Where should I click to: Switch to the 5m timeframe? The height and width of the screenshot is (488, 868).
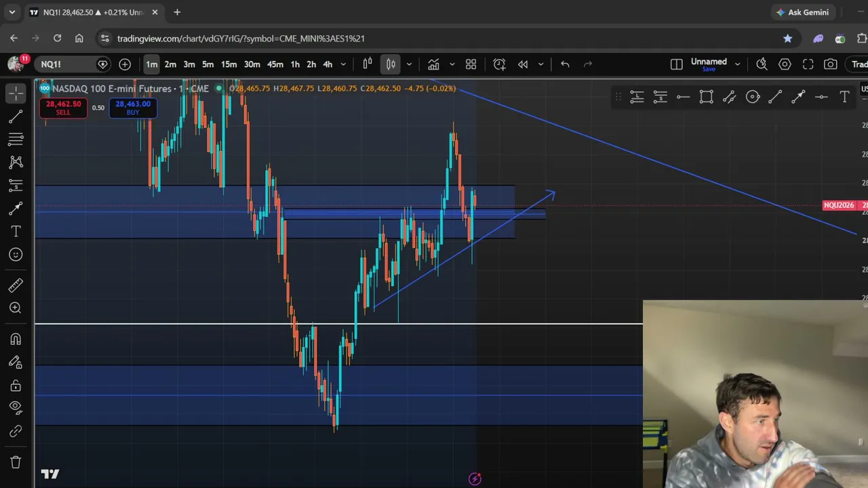point(208,64)
